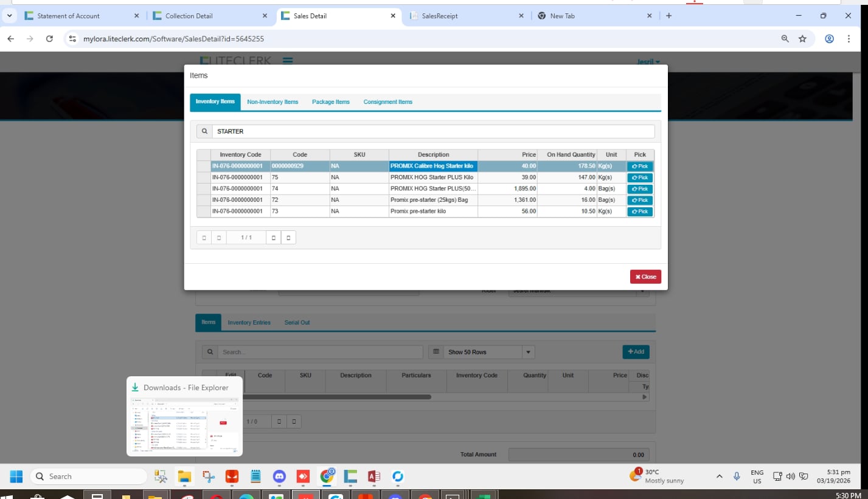
Task: Close the Items dialog
Action: point(645,277)
